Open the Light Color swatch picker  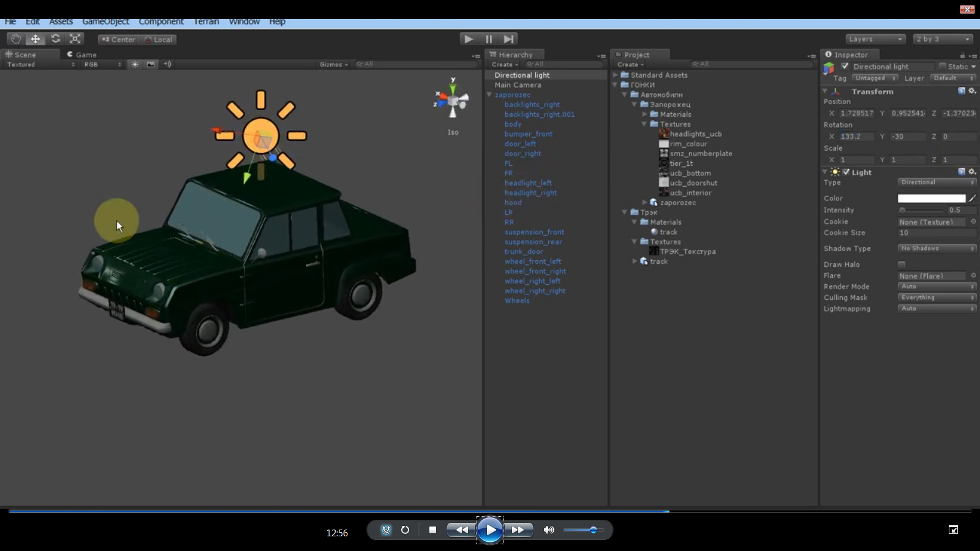pos(930,198)
